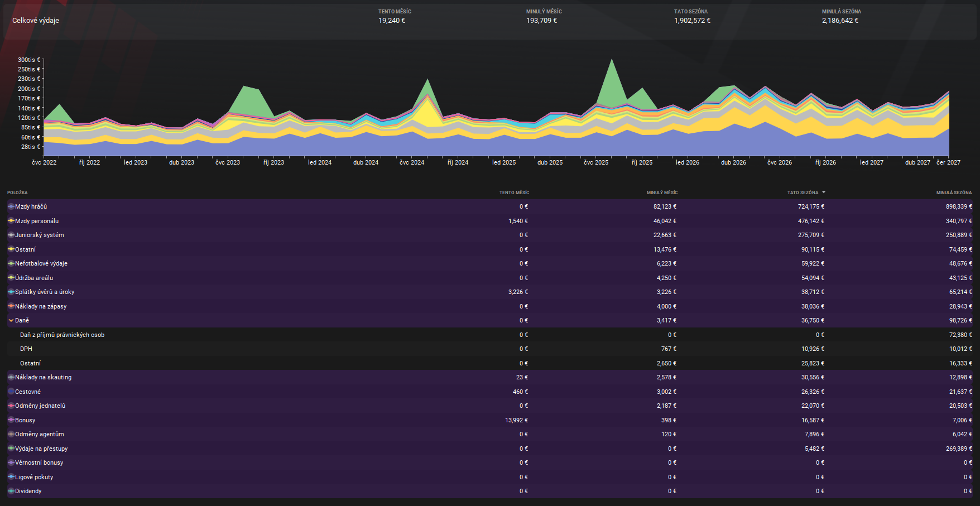
Task: Toggle the Údržba areálu series icon
Action: pyautogui.click(x=11, y=278)
